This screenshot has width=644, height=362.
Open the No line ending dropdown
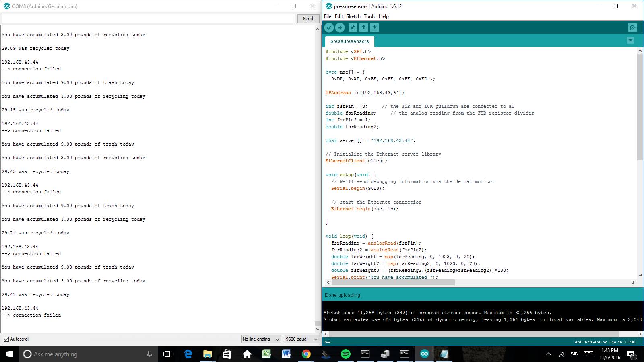tap(261, 339)
